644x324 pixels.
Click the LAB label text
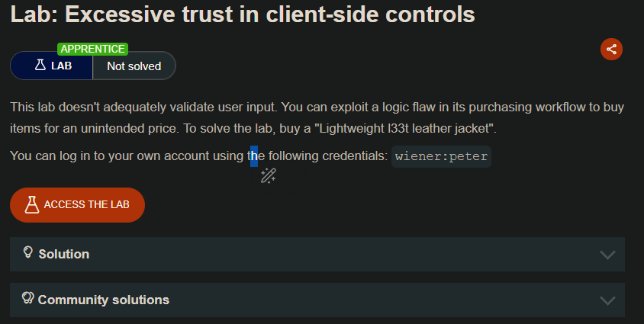coord(62,66)
